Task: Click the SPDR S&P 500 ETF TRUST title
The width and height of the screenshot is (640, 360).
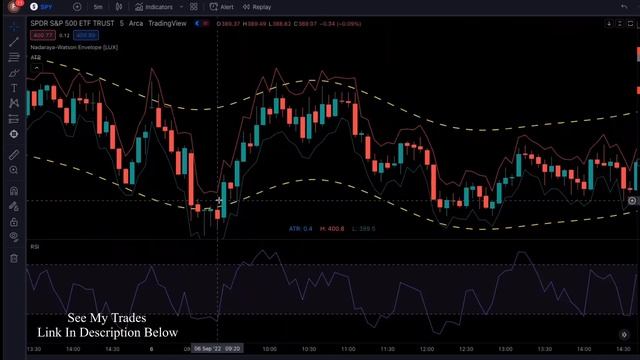Action: point(72,24)
